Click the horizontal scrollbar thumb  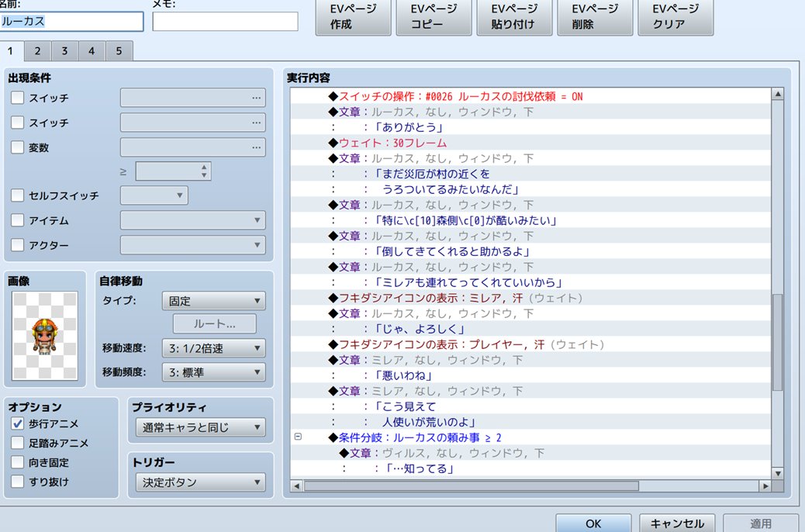(472, 485)
